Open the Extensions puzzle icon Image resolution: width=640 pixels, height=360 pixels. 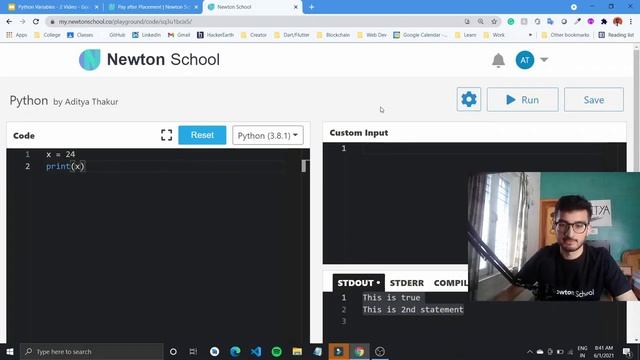(604, 21)
